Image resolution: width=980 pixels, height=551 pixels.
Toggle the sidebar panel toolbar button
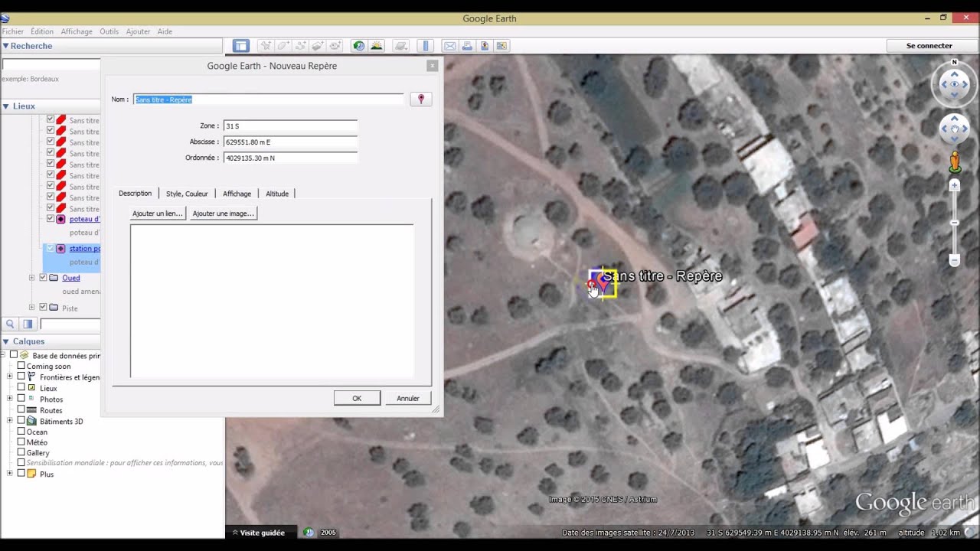241,46
